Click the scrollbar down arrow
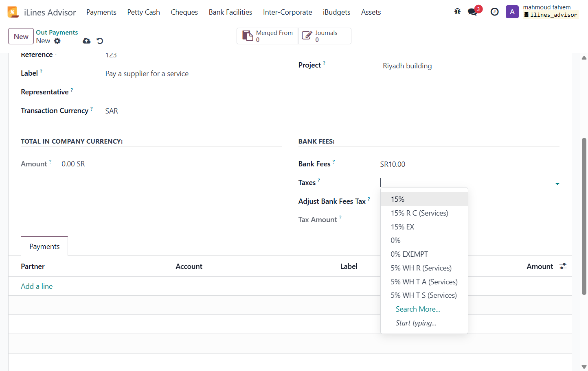Viewport: 588px width, 371px height. click(x=584, y=367)
